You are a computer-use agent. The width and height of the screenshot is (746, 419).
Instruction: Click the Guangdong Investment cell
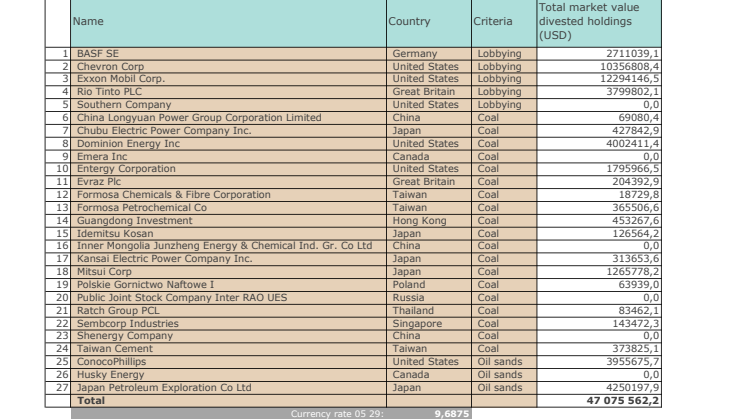[228, 221]
